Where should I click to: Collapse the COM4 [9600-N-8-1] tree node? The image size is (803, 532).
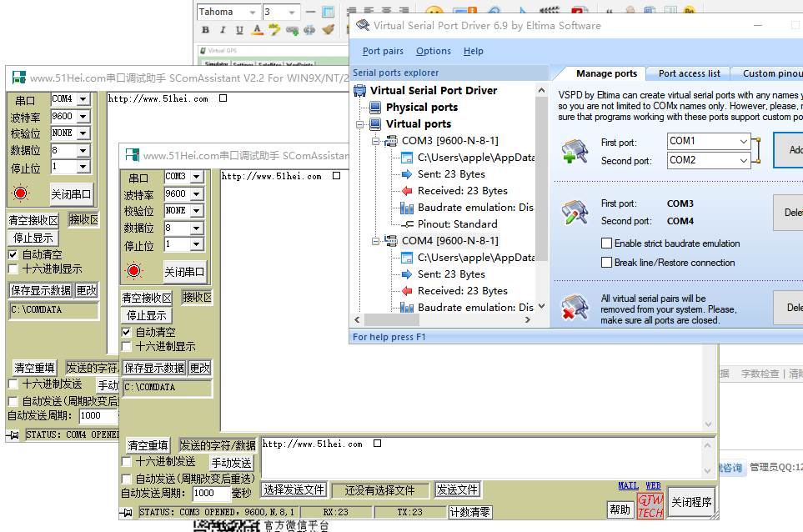click(x=375, y=241)
